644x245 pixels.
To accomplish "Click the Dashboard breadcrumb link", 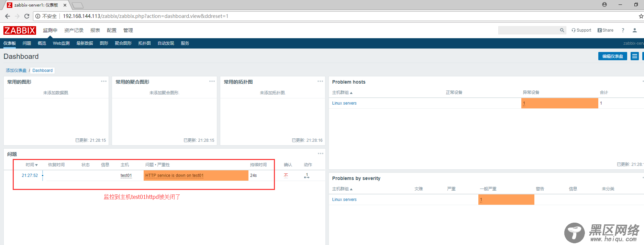I will tap(43, 71).
